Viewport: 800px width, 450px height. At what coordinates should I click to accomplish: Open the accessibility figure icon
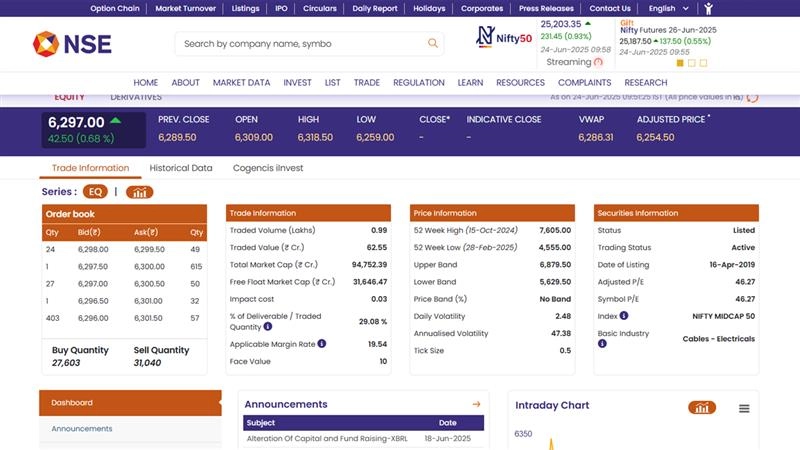tap(709, 8)
